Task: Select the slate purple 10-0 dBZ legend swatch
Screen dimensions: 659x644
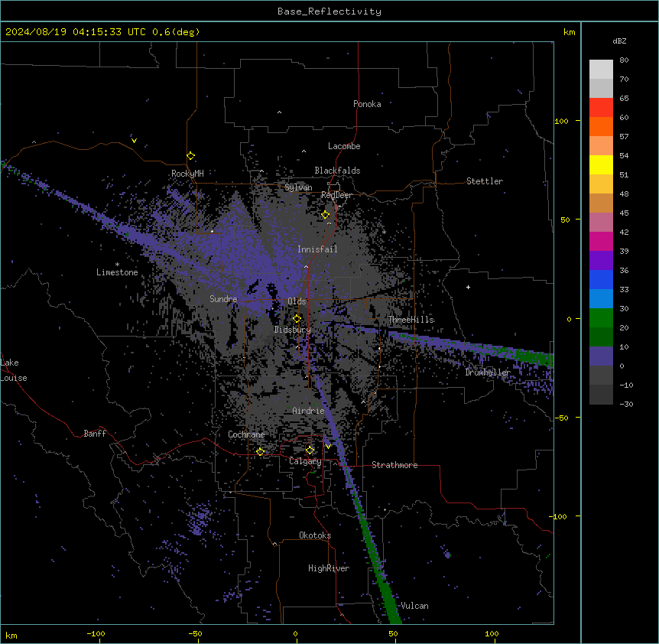Action: tap(601, 356)
